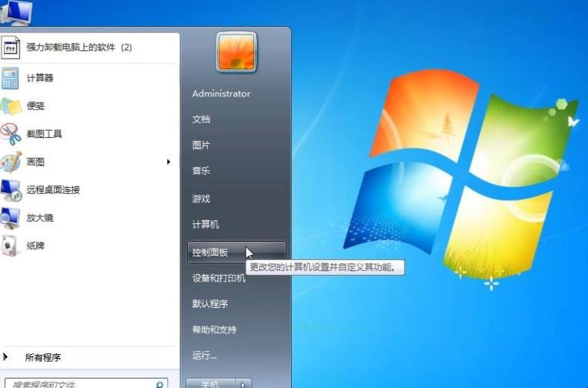588x388 pixels.
Task: Select 强力卸载电脑上的软件 (2) entry text
Action: click(79, 47)
